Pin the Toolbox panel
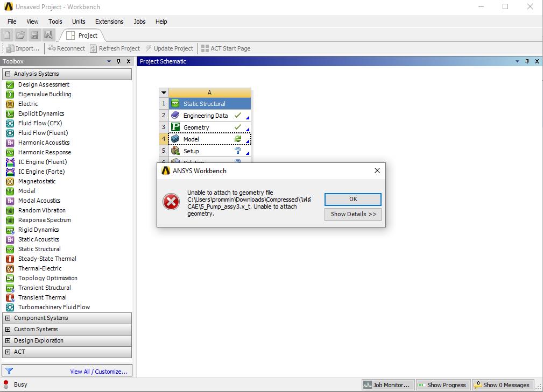The height and width of the screenshot is (392, 543). pyautogui.click(x=119, y=61)
